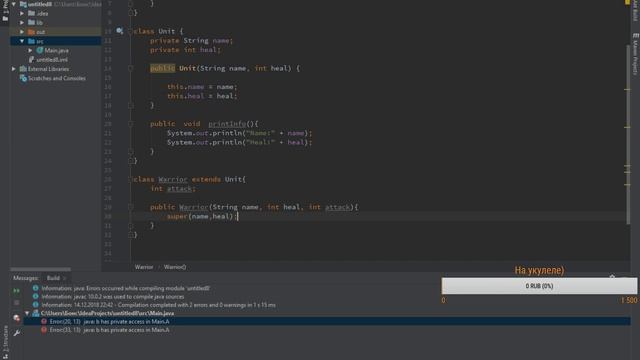
Task: Select the .idea folder in project tree
Action: [x=42, y=13]
